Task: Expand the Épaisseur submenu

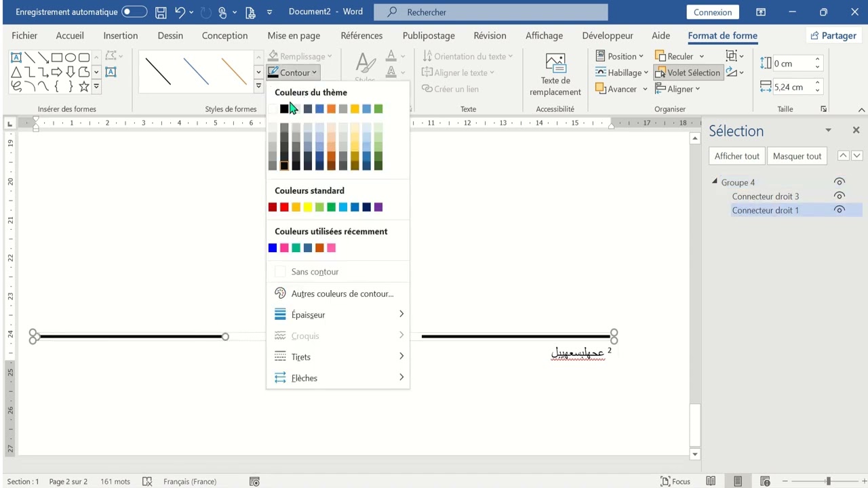Action: [401, 314]
